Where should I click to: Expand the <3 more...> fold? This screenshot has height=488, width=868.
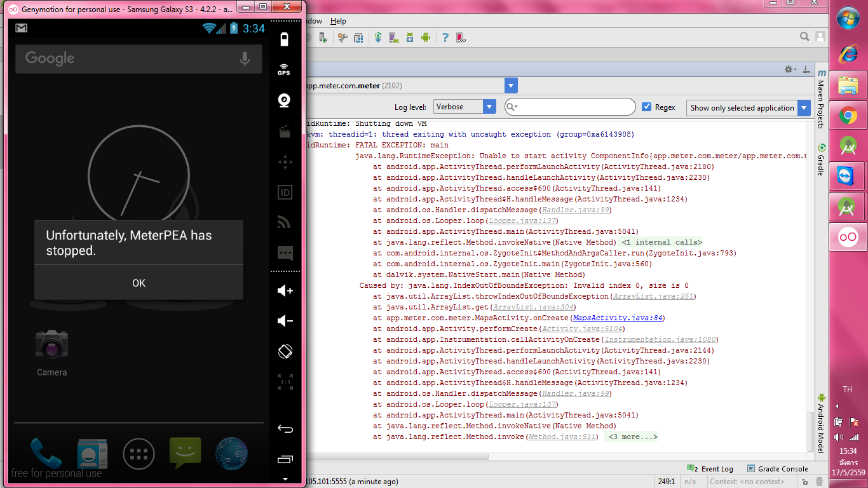click(x=632, y=437)
